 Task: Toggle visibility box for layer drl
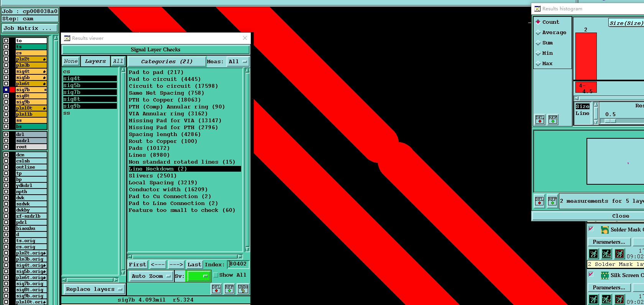click(6, 134)
